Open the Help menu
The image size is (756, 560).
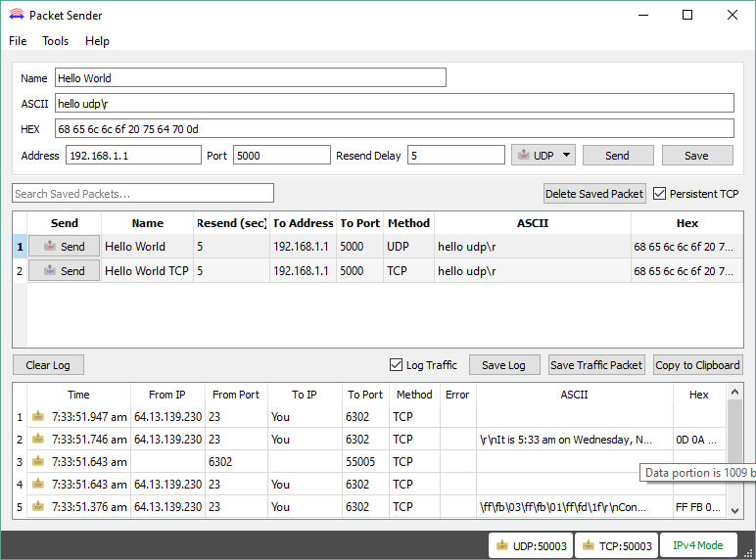coord(97,41)
